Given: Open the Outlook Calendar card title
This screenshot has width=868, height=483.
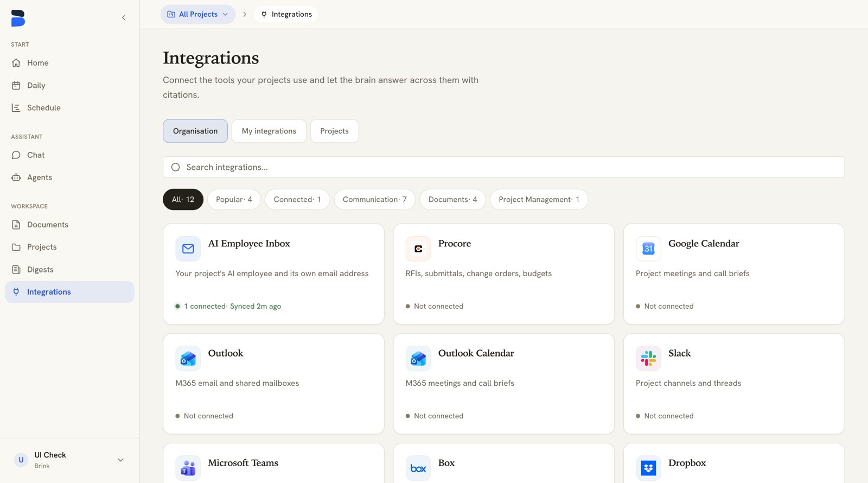Looking at the screenshot, I should click(476, 353).
